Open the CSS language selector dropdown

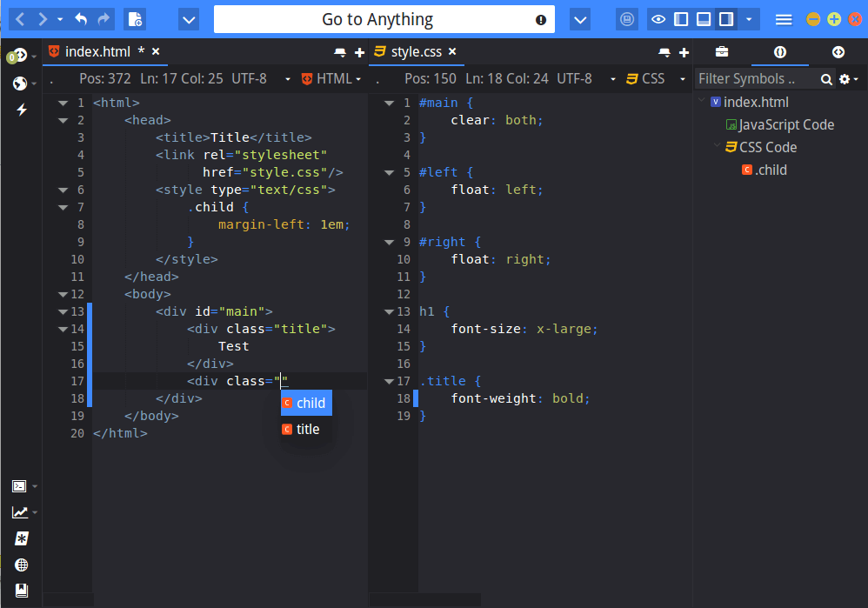[x=656, y=78]
